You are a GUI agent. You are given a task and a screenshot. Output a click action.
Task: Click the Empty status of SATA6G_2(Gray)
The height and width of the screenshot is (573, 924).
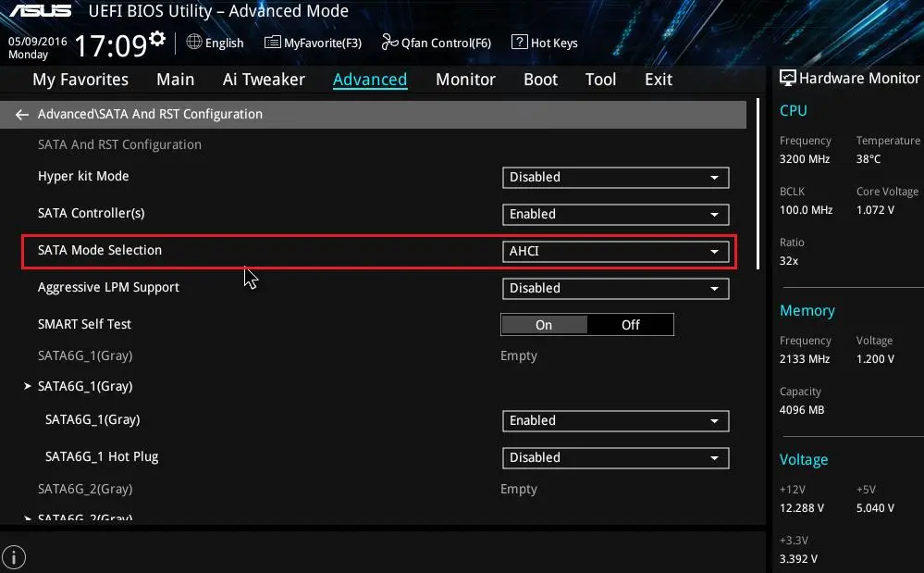[x=519, y=490]
